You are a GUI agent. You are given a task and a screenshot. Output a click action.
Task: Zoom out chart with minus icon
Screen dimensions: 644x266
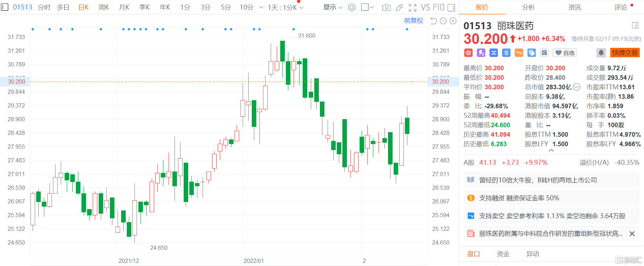[443, 21]
